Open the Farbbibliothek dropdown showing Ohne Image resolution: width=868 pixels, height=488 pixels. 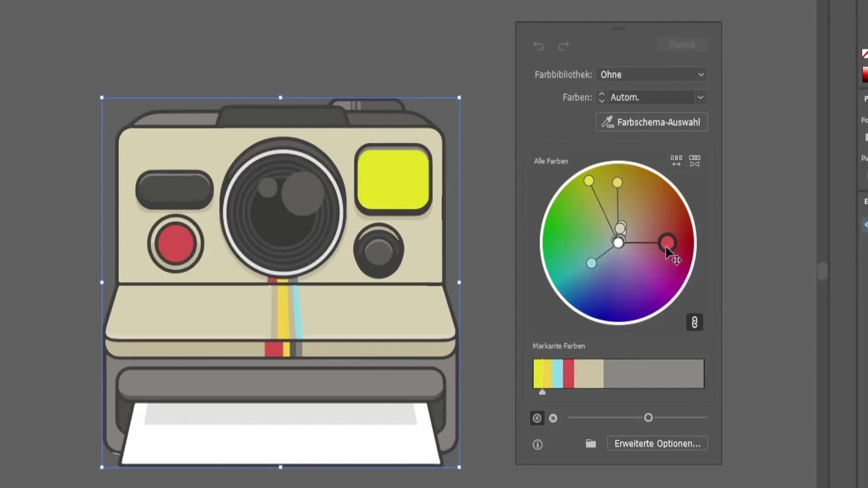point(651,75)
